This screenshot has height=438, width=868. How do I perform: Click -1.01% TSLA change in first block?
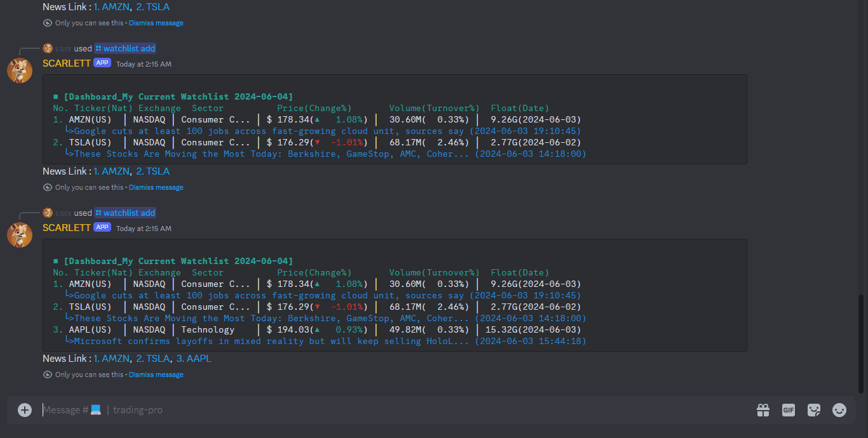(346, 142)
